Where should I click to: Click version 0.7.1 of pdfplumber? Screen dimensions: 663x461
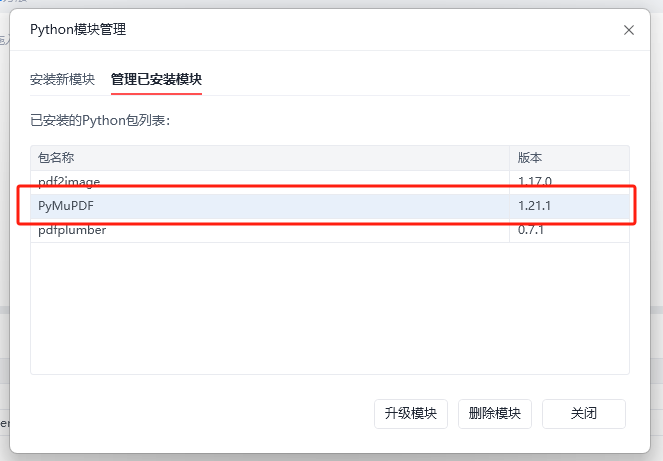coord(532,230)
